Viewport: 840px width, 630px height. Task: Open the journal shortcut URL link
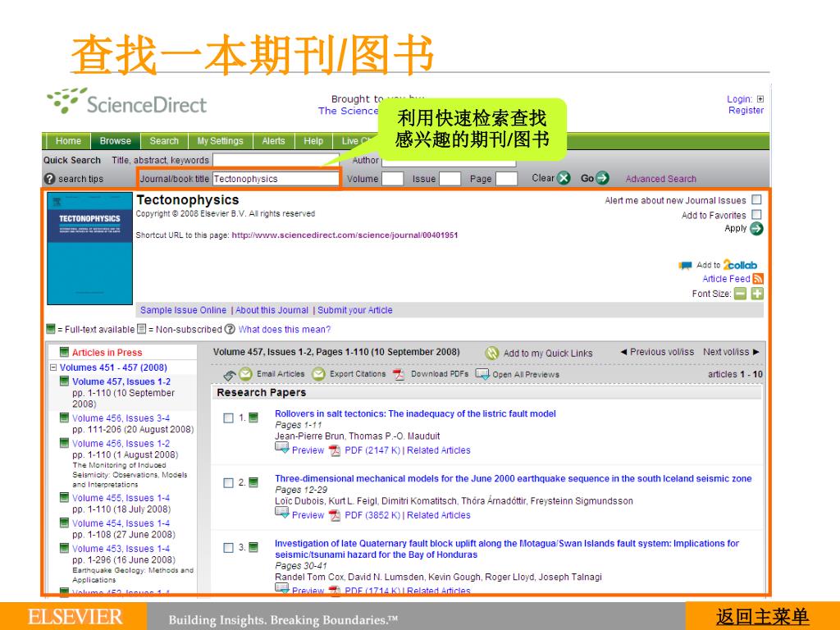pos(345,235)
